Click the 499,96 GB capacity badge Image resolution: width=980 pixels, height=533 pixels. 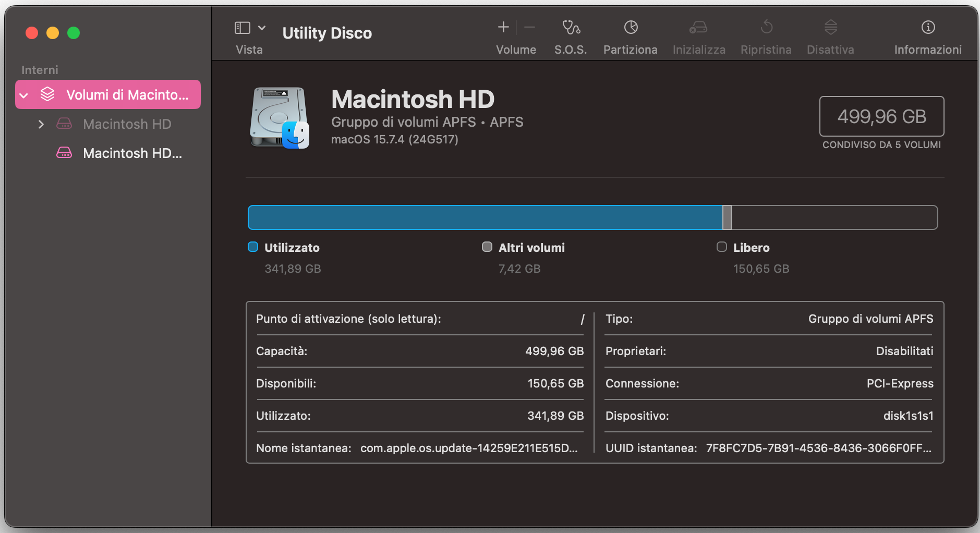click(881, 116)
